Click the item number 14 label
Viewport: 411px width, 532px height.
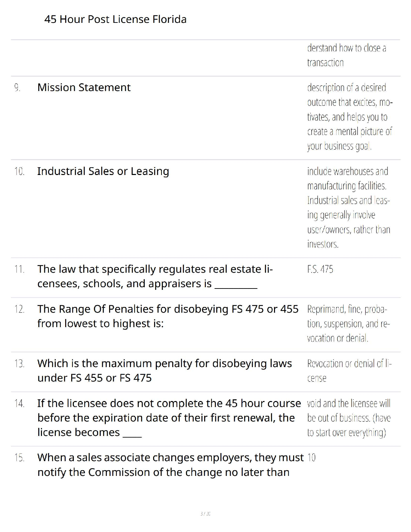[x=19, y=403]
